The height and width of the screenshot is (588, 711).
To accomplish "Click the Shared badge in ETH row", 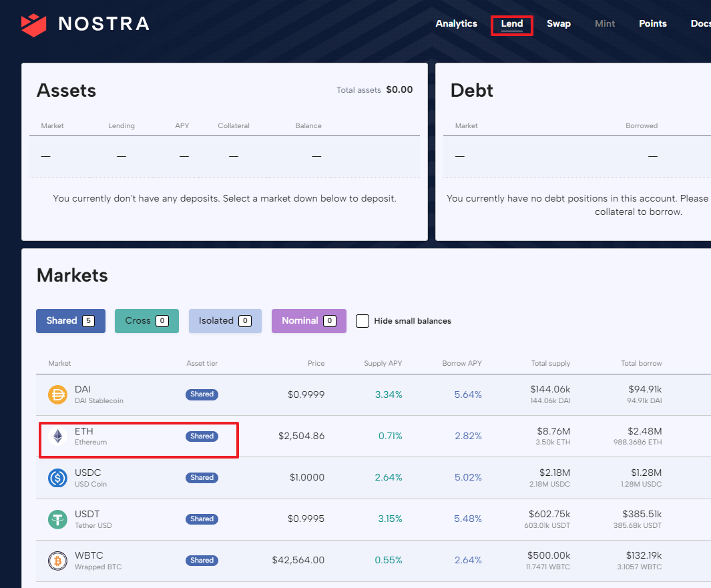I will click(202, 436).
